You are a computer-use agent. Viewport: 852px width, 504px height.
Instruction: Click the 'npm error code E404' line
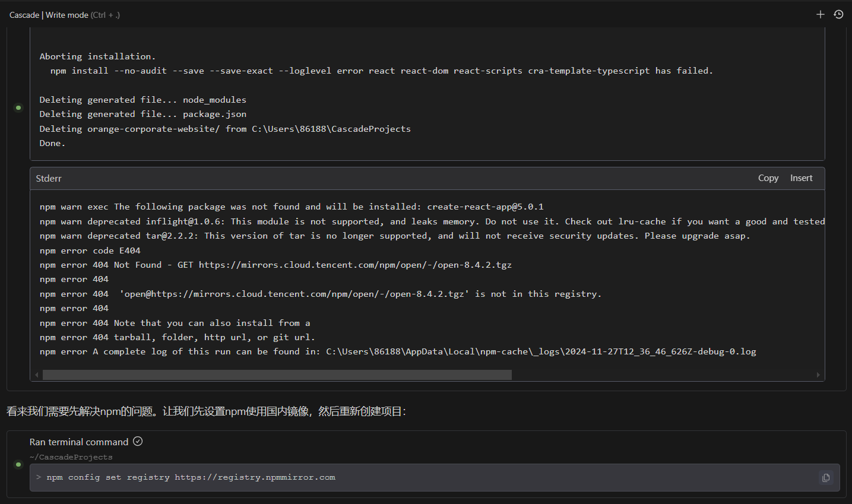[x=90, y=251]
